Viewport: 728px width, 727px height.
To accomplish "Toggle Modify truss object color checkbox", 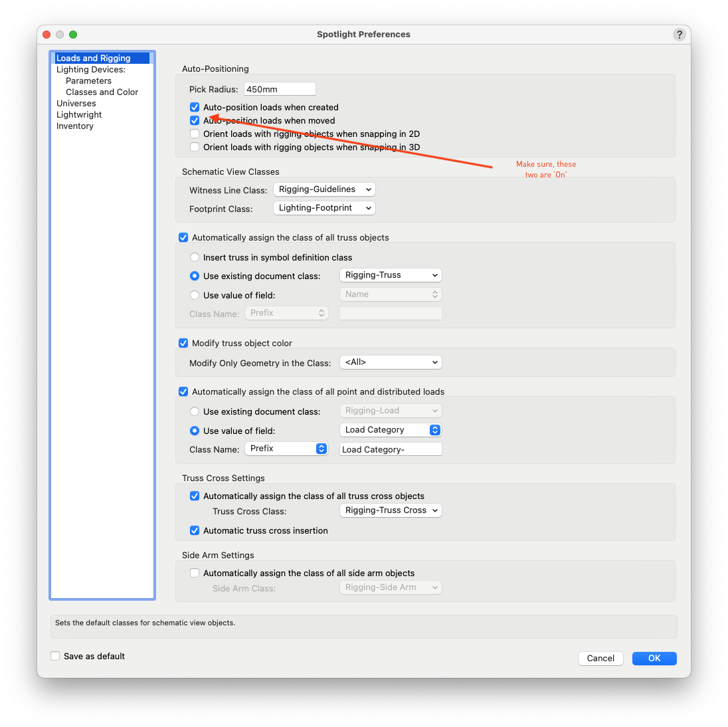I will click(183, 344).
